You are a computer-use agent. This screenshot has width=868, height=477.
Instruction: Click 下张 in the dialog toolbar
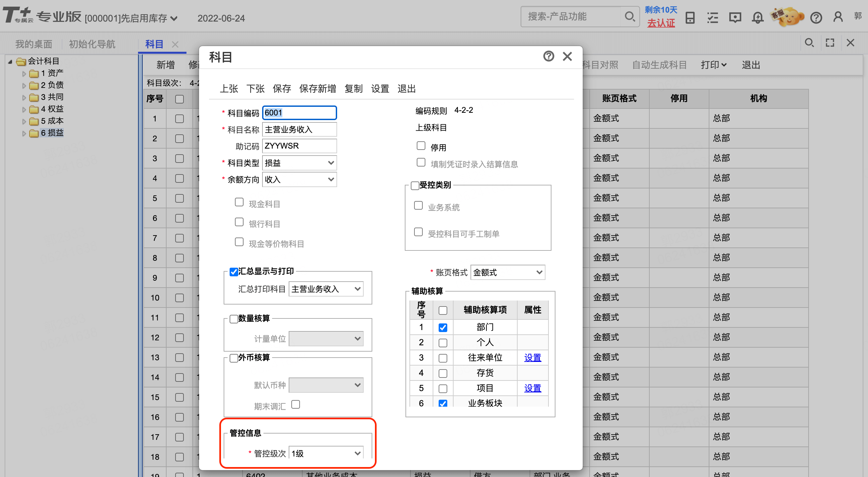tap(255, 89)
